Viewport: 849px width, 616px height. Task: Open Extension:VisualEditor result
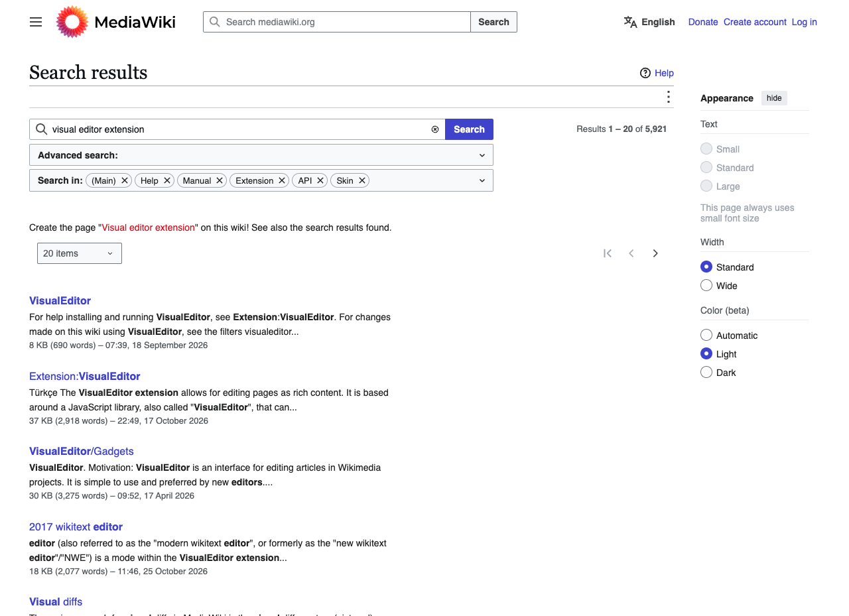85,376
